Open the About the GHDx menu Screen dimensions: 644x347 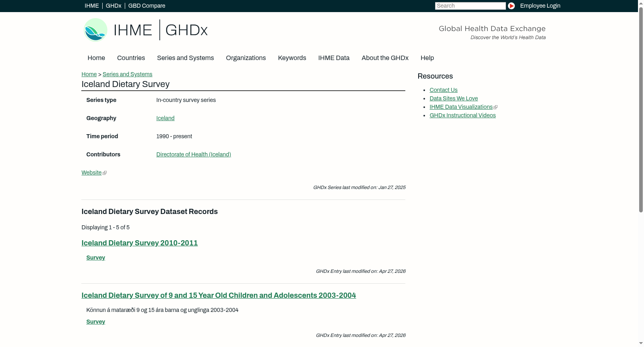[x=385, y=58]
